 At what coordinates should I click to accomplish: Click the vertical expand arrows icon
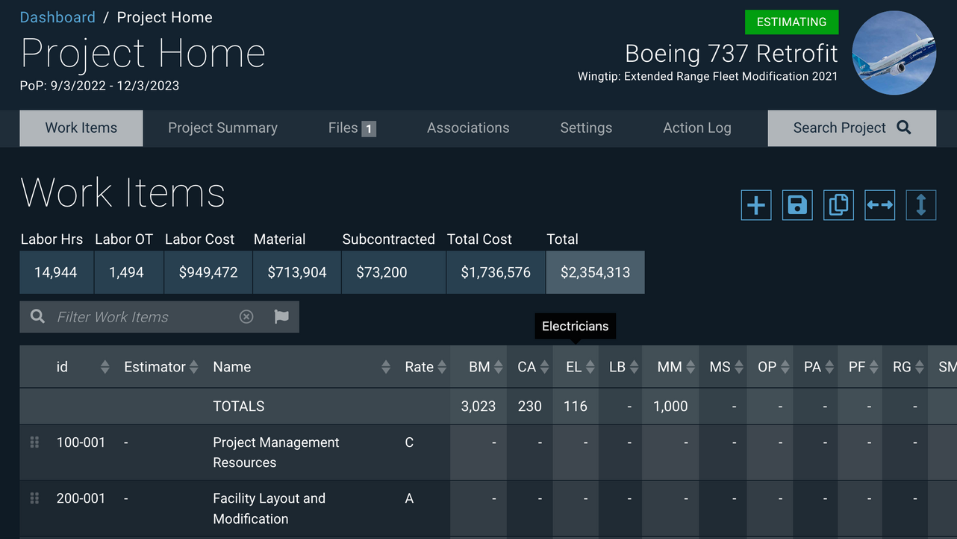click(921, 205)
